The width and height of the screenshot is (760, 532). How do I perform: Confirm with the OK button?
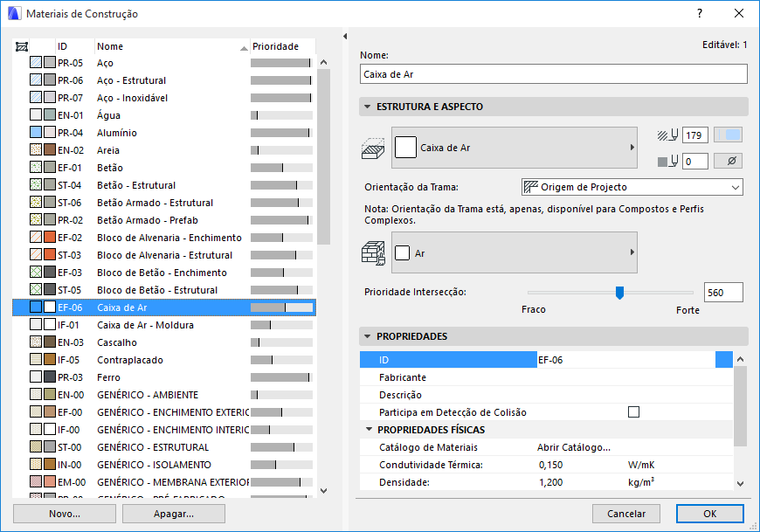click(x=709, y=514)
